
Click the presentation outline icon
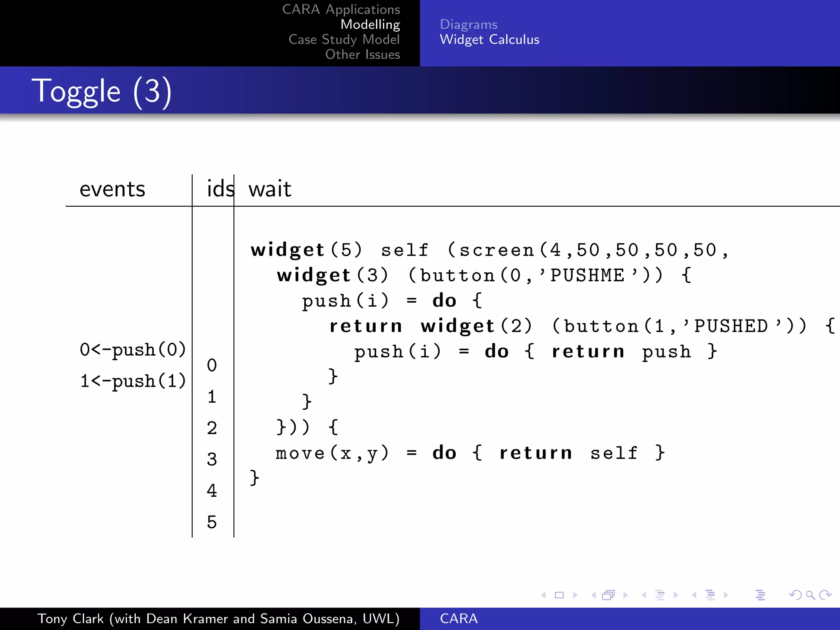pyautogui.click(x=760, y=595)
